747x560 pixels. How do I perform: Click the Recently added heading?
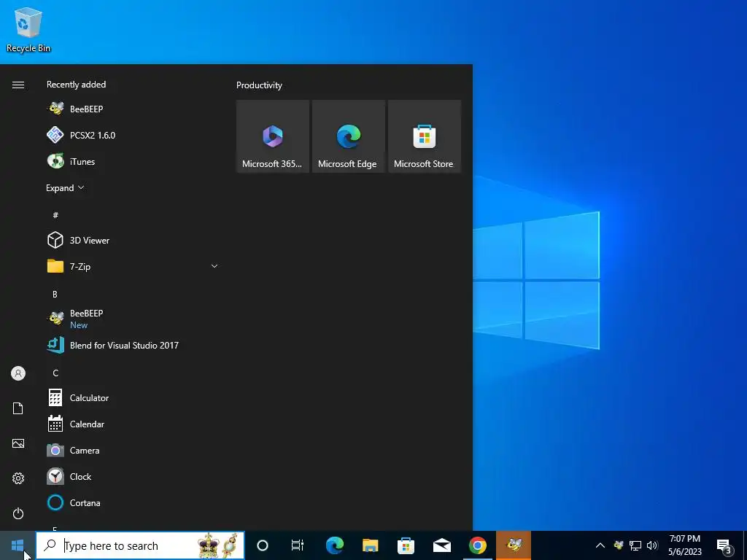76,85
